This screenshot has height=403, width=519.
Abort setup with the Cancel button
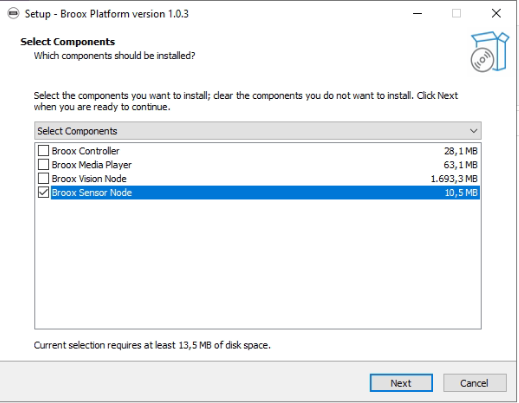(x=474, y=383)
